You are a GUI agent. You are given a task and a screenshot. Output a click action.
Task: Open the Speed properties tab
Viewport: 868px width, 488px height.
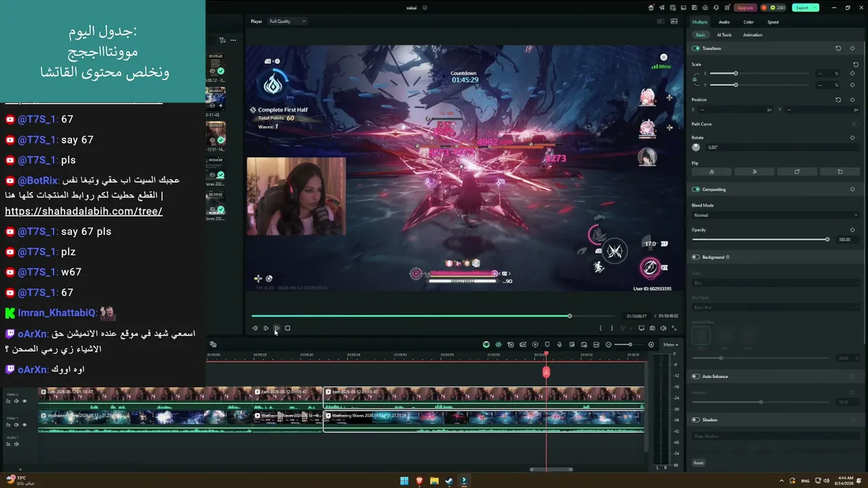click(773, 22)
